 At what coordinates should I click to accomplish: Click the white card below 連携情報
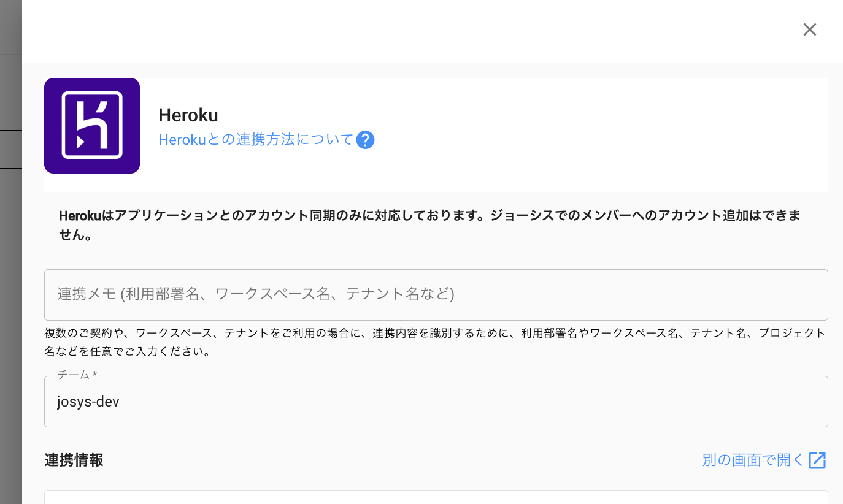point(436,497)
